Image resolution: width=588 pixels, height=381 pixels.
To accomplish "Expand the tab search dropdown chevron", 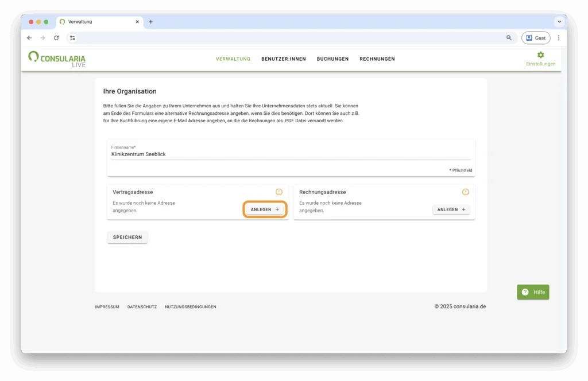I will (559, 22).
